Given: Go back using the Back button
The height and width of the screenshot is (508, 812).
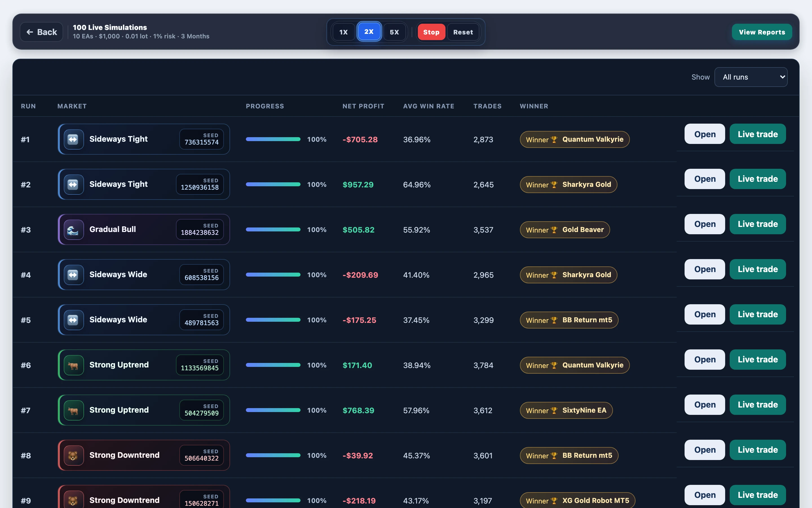Looking at the screenshot, I should click(42, 32).
